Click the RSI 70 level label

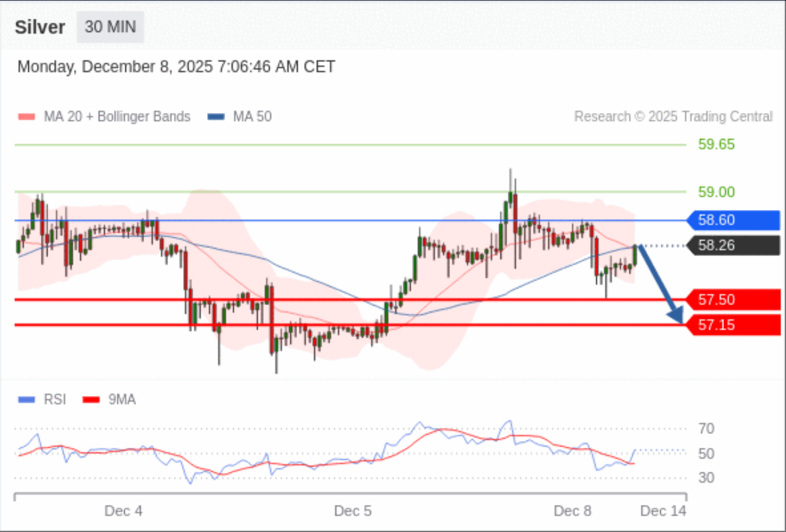pos(707,429)
